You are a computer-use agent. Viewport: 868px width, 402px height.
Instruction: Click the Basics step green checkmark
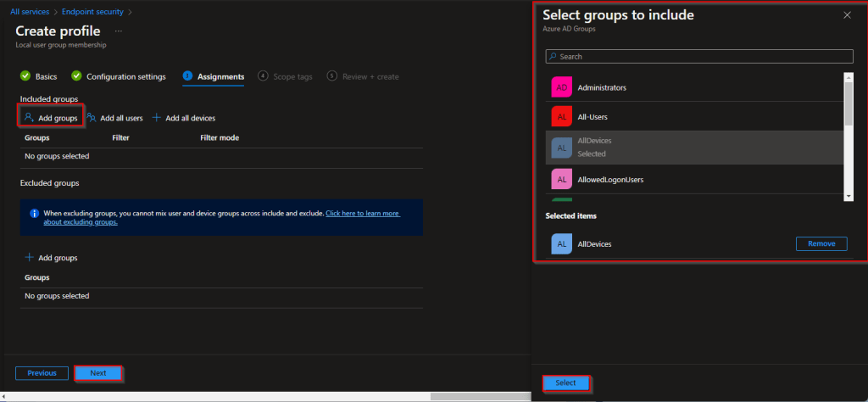tap(25, 76)
